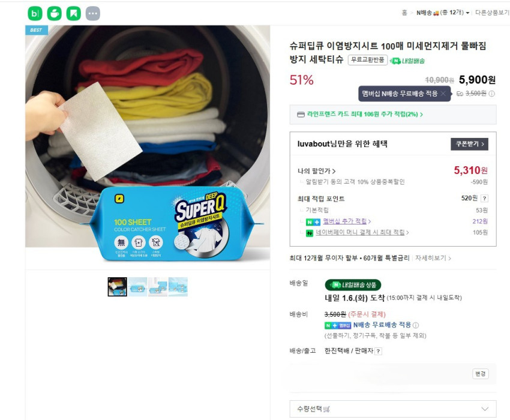
Task: Go to 홈 in breadcrumb navigation
Action: [404, 13]
